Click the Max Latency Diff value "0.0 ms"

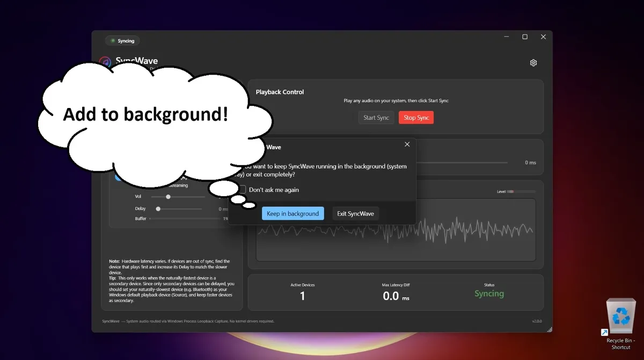tap(396, 296)
